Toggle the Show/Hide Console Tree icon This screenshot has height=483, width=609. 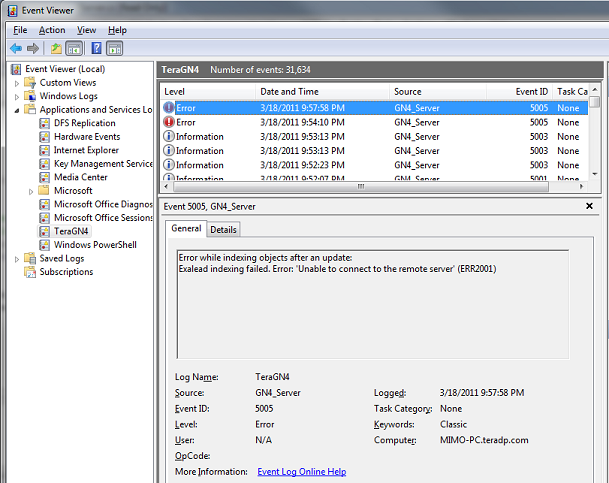74,49
